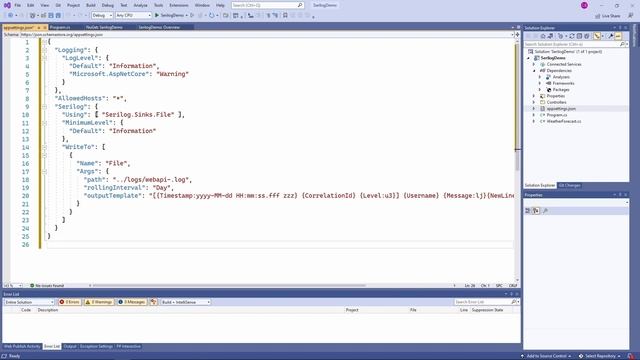Click the Preview Selected Items icon in Solution Explorer
This screenshot has width=640, height=360.
[618, 36]
